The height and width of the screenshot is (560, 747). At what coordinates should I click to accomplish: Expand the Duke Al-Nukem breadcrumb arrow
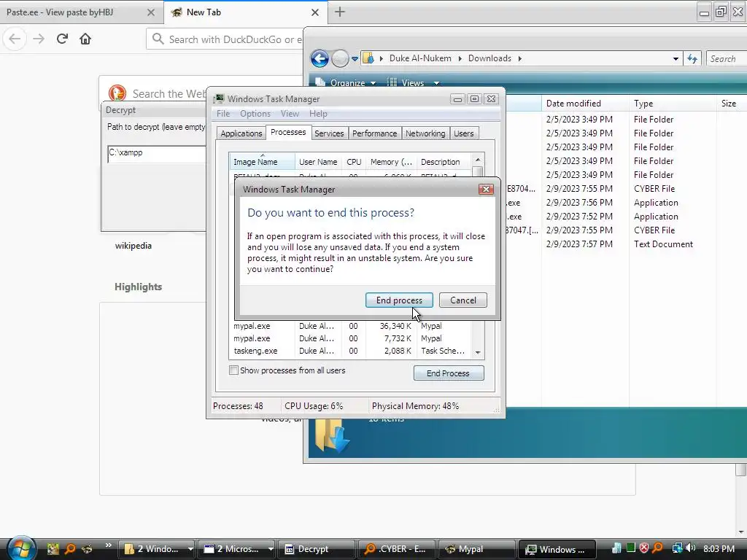[460, 58]
